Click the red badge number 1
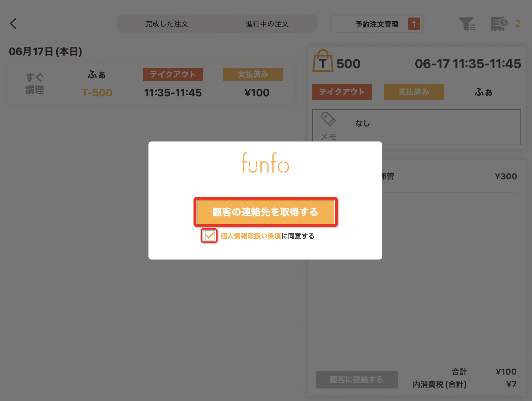Image resolution: width=532 pixels, height=401 pixels. (x=414, y=24)
